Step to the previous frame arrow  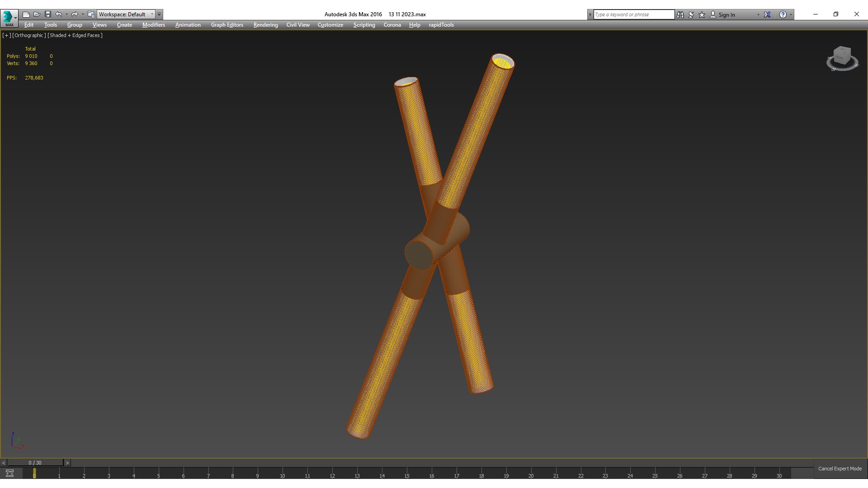click(4, 463)
